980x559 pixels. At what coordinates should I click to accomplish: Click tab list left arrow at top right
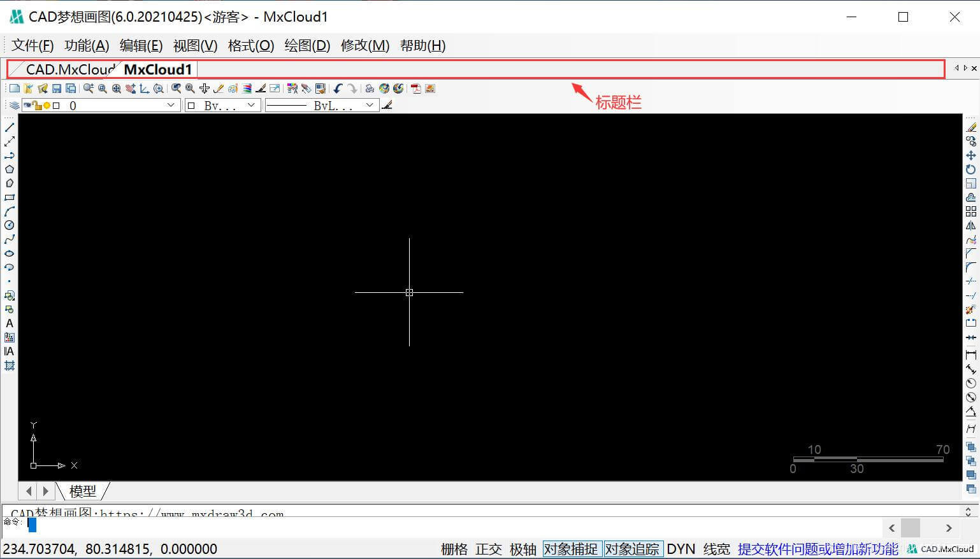(x=956, y=68)
